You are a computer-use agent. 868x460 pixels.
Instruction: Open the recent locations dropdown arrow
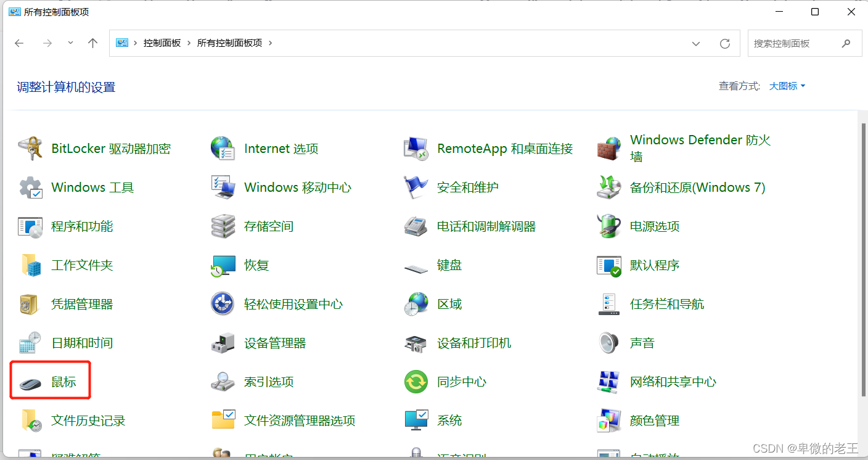tap(70, 43)
